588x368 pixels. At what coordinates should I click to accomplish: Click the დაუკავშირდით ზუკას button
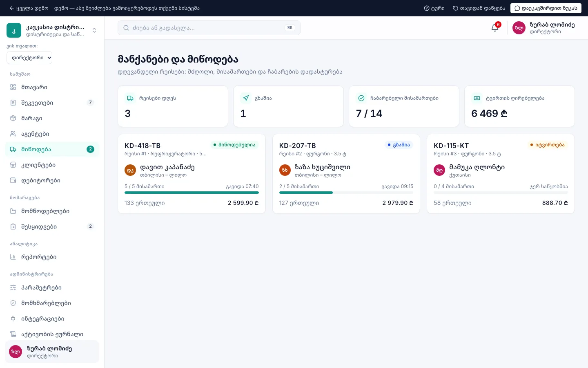pos(546,8)
